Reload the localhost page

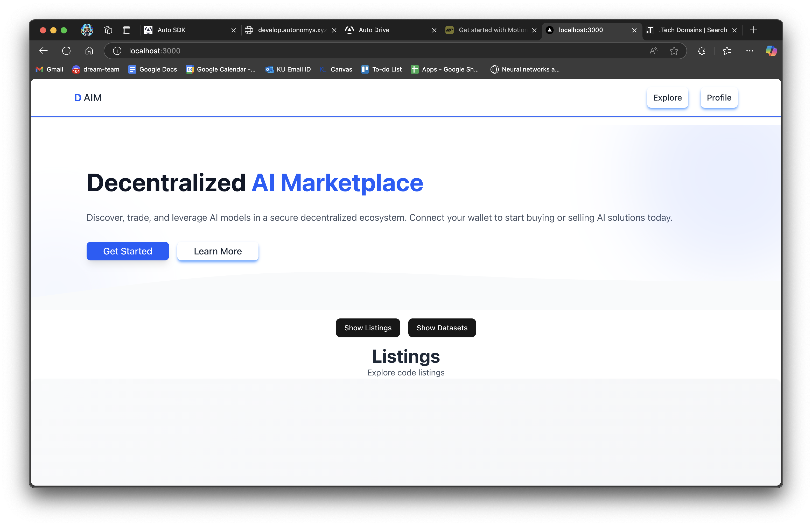click(66, 51)
